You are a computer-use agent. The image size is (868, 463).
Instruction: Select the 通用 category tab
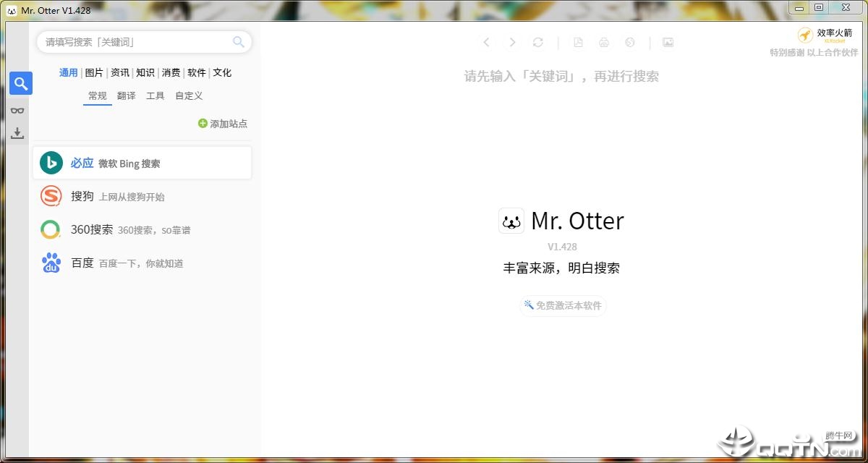coord(69,73)
